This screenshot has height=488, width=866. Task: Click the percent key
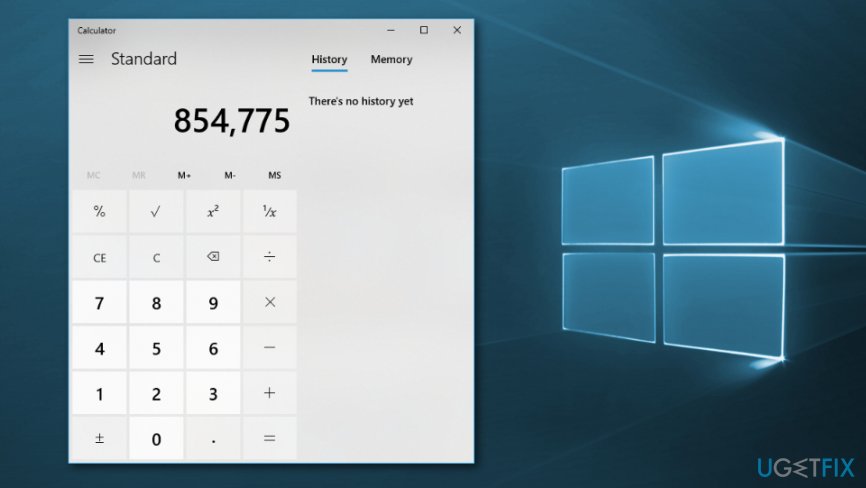[99, 211]
